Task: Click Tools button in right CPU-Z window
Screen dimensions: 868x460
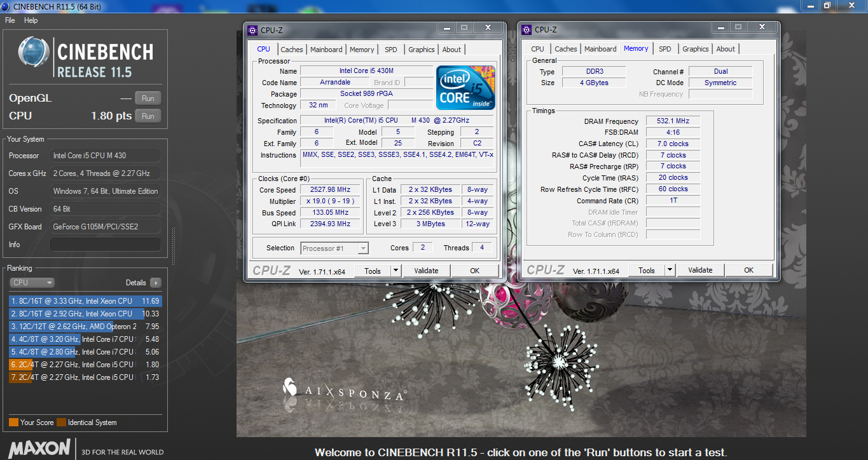Action: pyautogui.click(x=647, y=270)
